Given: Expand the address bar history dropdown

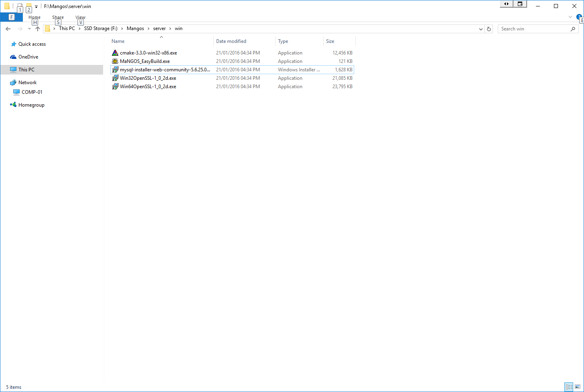Looking at the screenshot, I should pyautogui.click(x=481, y=29).
